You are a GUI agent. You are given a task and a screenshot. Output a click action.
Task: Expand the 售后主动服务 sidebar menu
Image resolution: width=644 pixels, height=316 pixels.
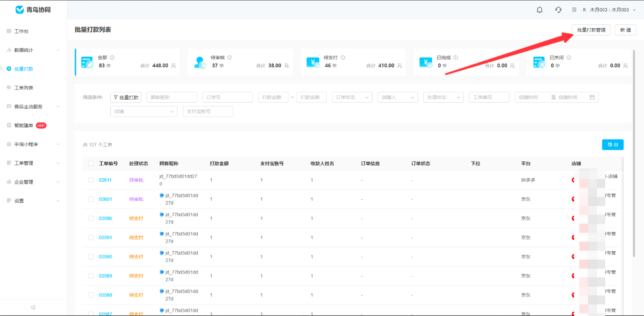point(58,107)
